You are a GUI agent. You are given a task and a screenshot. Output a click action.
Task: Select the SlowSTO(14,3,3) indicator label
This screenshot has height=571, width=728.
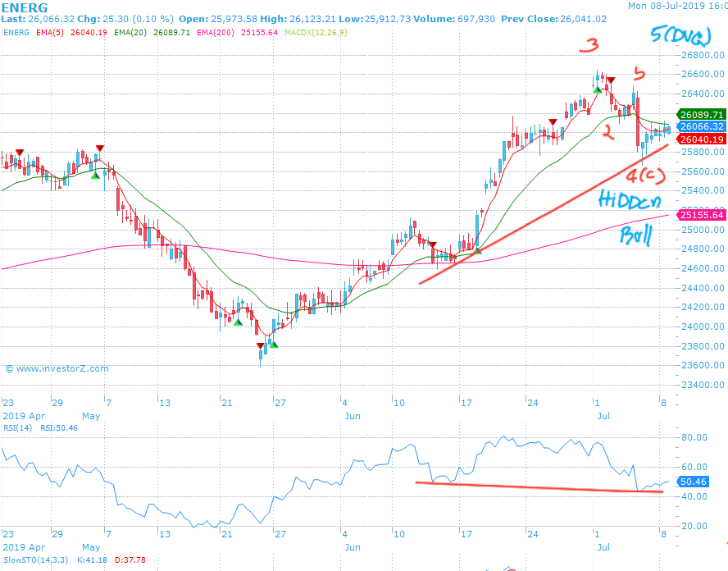pos(37,560)
